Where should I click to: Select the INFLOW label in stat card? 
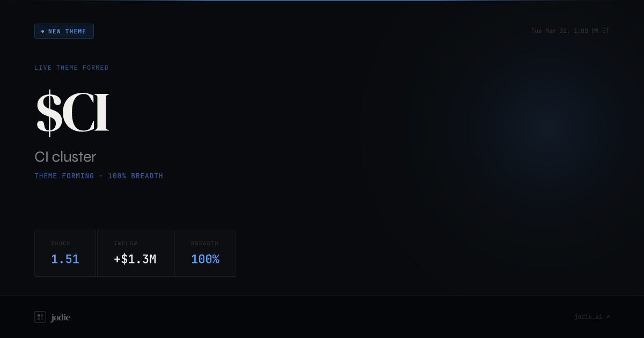[126, 244]
